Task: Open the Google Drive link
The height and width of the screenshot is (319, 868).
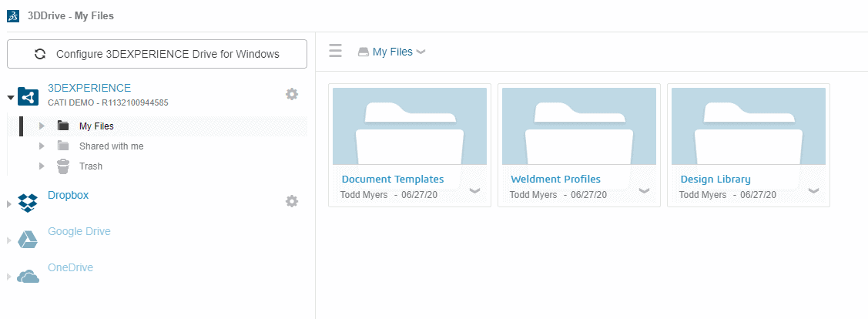Action: (79, 231)
